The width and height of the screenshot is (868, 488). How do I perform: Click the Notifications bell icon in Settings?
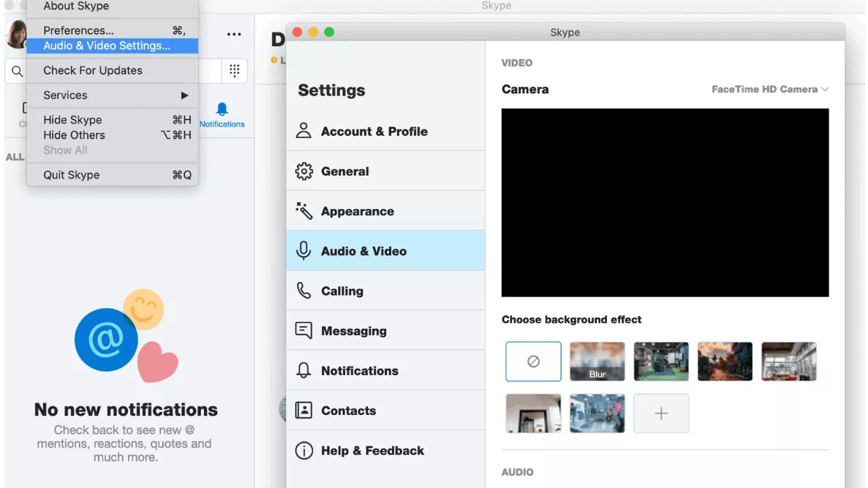[x=304, y=370]
